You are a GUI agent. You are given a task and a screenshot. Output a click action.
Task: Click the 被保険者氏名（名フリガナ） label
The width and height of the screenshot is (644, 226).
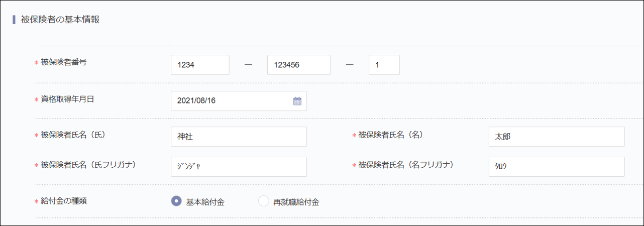[406, 165]
